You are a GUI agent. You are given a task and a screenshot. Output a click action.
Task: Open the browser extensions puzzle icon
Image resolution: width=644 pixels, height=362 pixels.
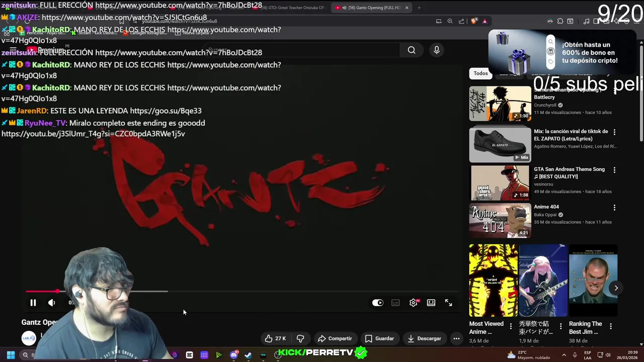[x=560, y=21]
